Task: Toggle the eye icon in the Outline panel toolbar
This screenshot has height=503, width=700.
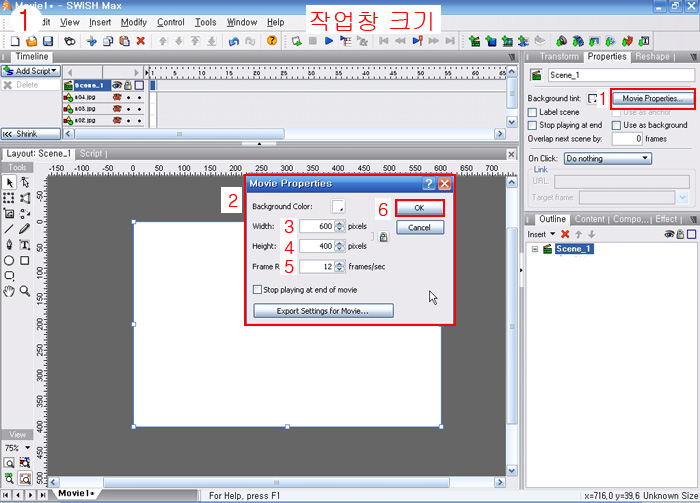Action: point(669,234)
